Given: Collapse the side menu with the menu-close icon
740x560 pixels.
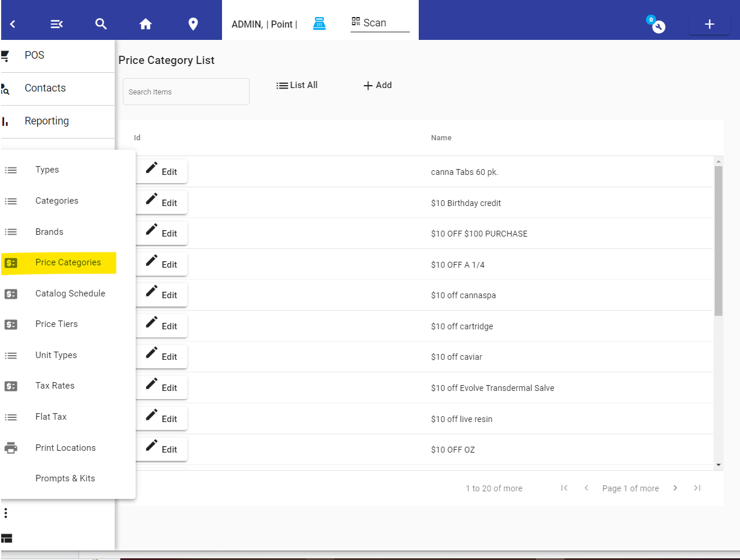Looking at the screenshot, I should pyautogui.click(x=56, y=24).
